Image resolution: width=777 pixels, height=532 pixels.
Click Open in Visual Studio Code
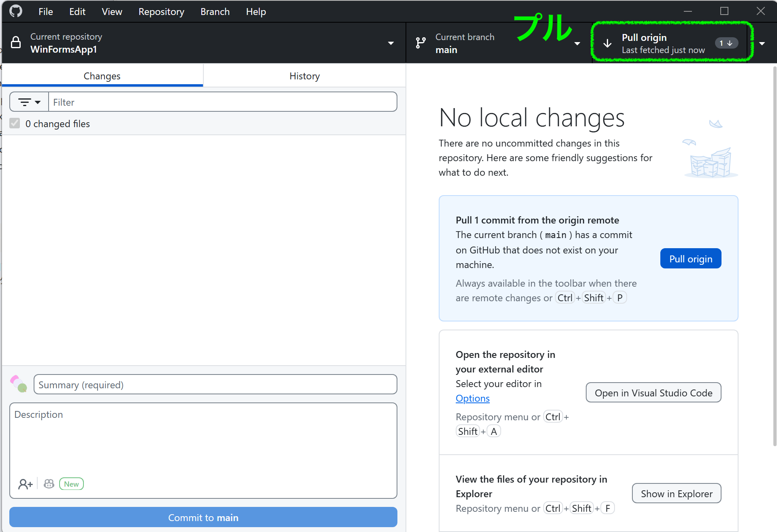click(x=653, y=392)
